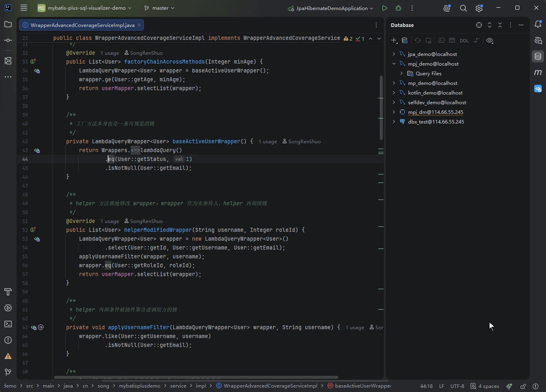The image size is (546, 392).
Task: Open IDE settings gear
Action: coord(479,8)
